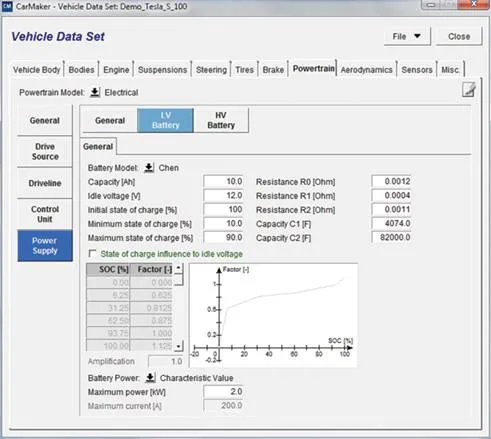Click the Resistance R0 [Ohm] field
This screenshot has width=491, height=439.
pyautogui.click(x=391, y=181)
